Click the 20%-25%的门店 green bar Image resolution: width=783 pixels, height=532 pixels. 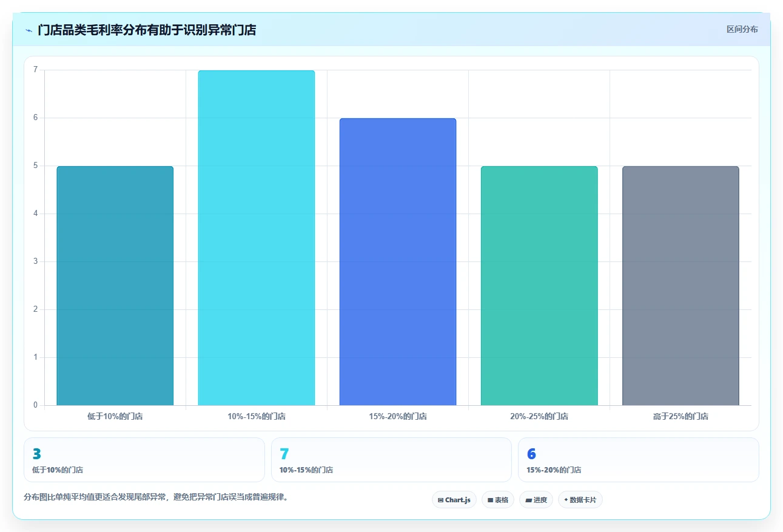539,286
